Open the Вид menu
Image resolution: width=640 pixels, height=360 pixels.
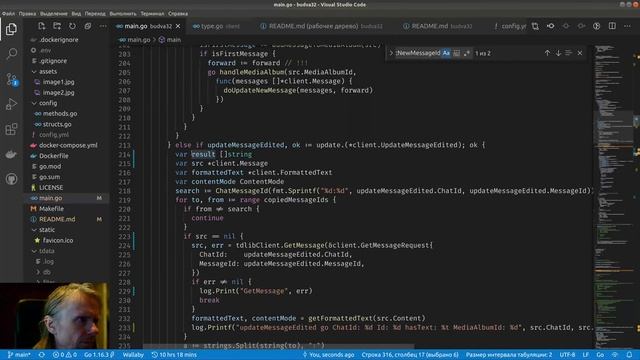click(76, 13)
